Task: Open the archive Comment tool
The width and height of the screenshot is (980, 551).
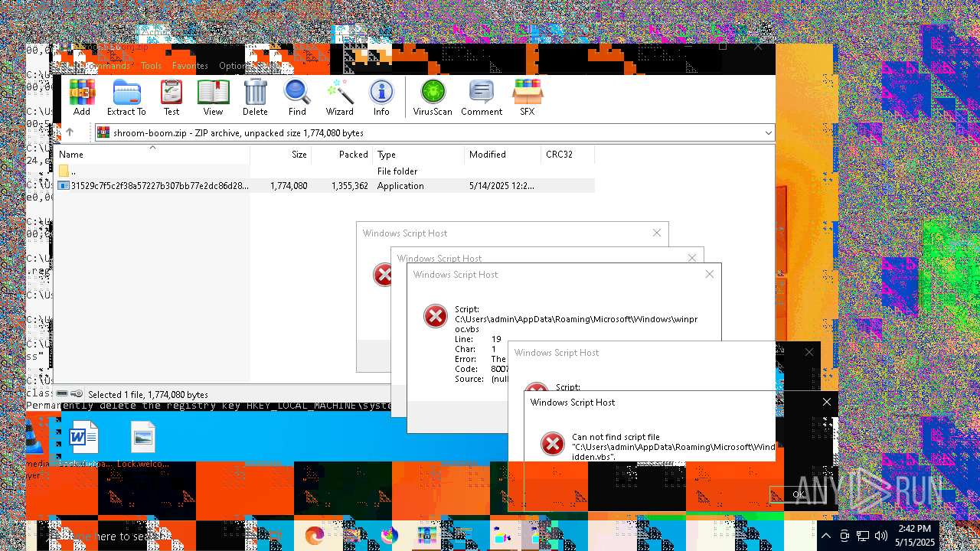Action: (482, 97)
